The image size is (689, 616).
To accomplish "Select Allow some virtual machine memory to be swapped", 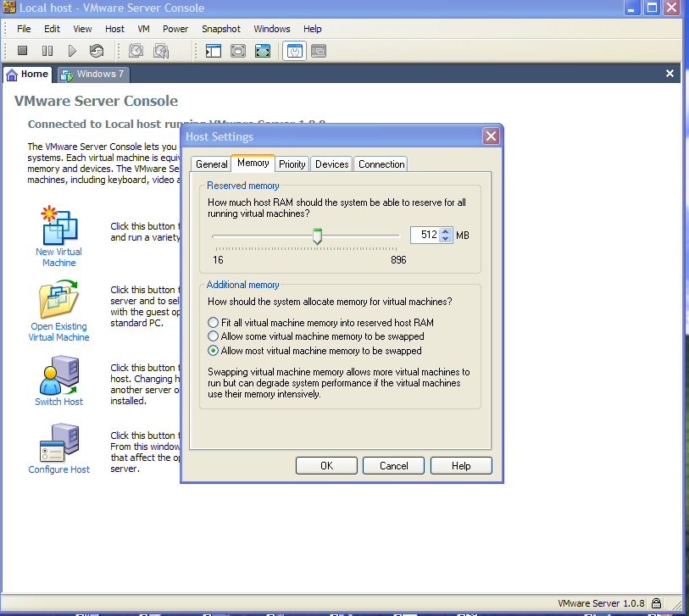I will [213, 336].
